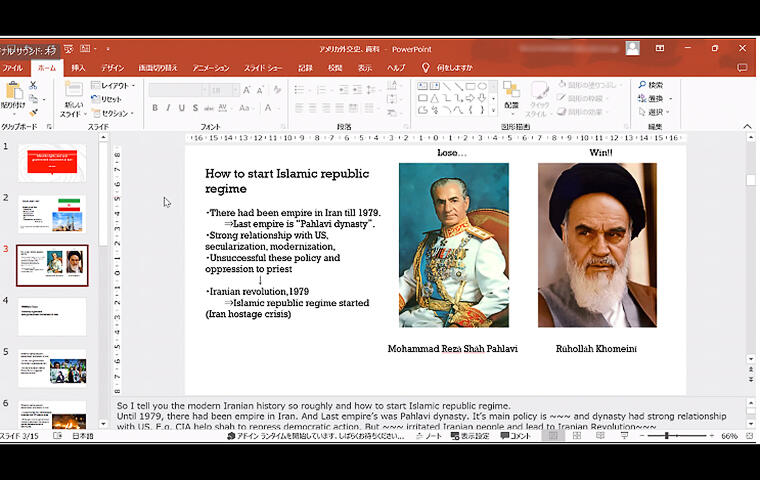This screenshot has height=480, width=760.
Task: Click the Slide Show view icon in status bar
Action: 624,436
